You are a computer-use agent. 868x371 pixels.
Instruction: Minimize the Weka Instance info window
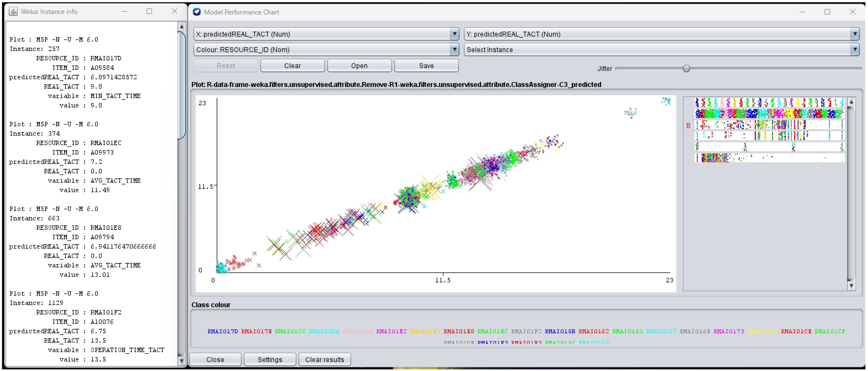[124, 11]
